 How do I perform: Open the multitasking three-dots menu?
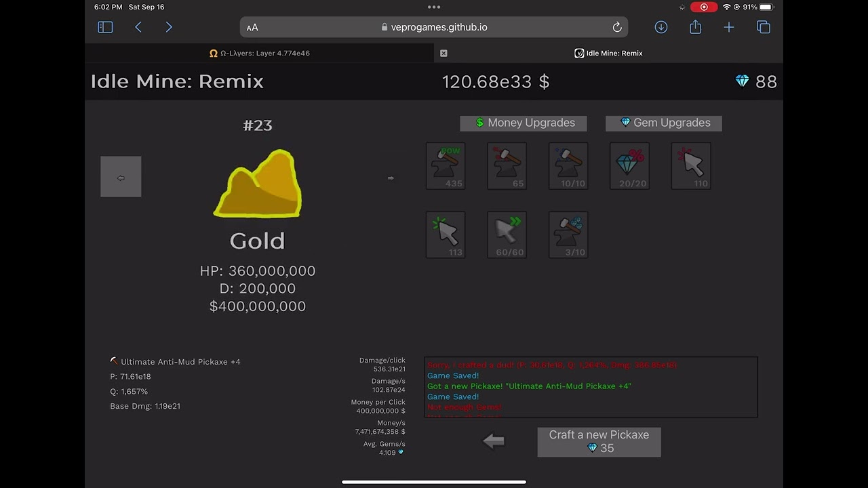434,7
